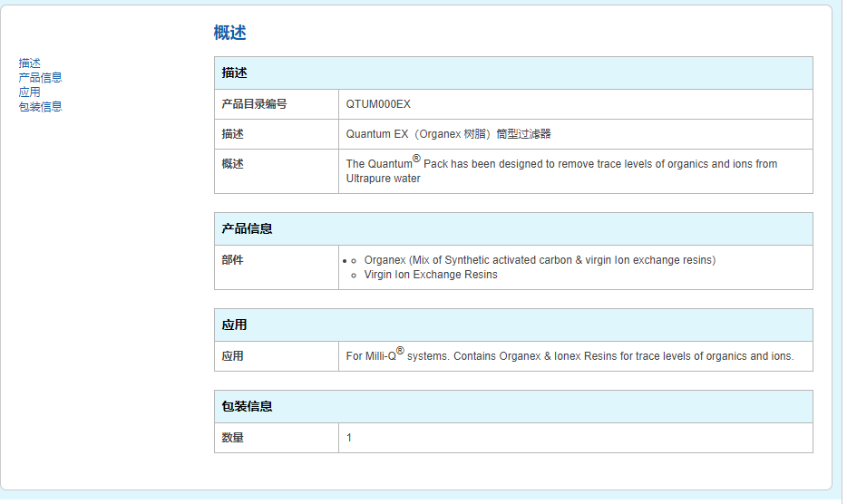Open the 描述 sidebar link
Screen dimensions: 847x504
29,63
